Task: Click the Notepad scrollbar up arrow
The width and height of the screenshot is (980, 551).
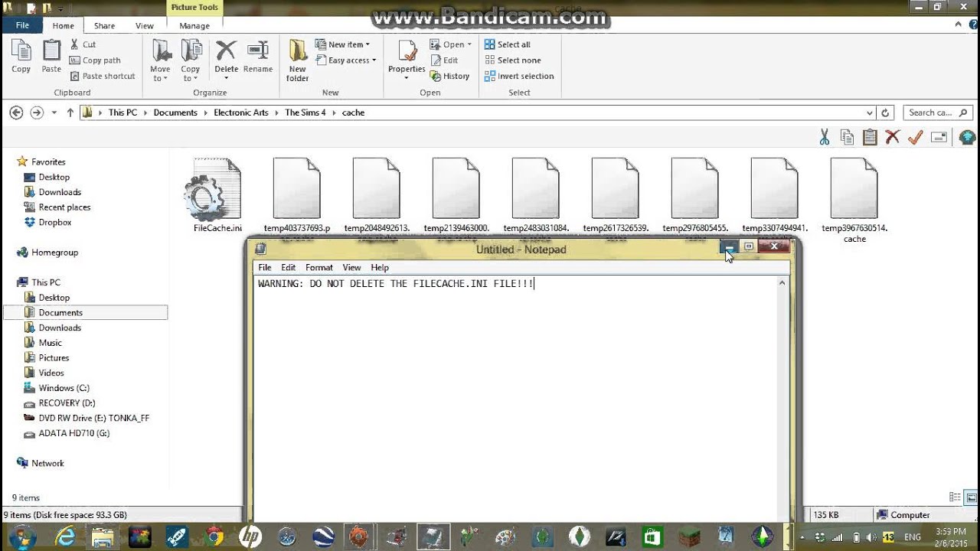Action: click(x=782, y=283)
